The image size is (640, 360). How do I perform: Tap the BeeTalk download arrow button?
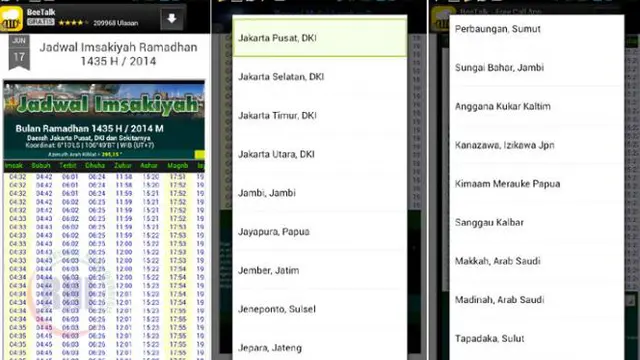click(x=171, y=18)
